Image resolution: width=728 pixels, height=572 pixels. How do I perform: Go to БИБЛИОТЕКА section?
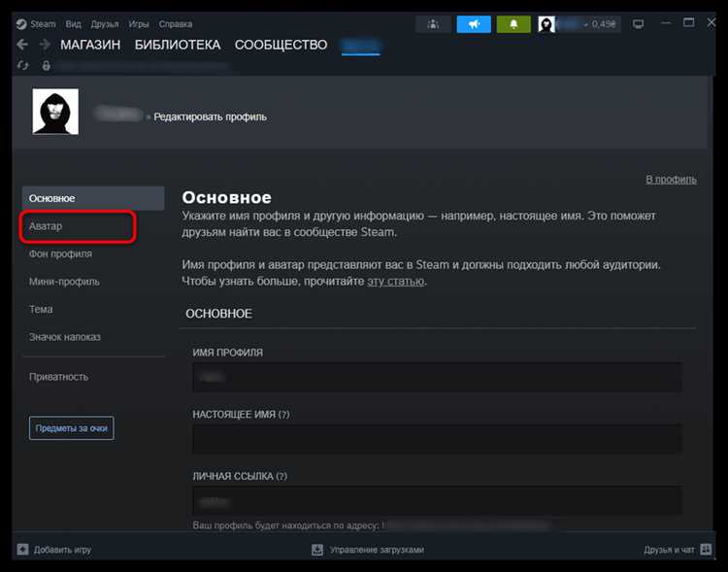tap(178, 45)
